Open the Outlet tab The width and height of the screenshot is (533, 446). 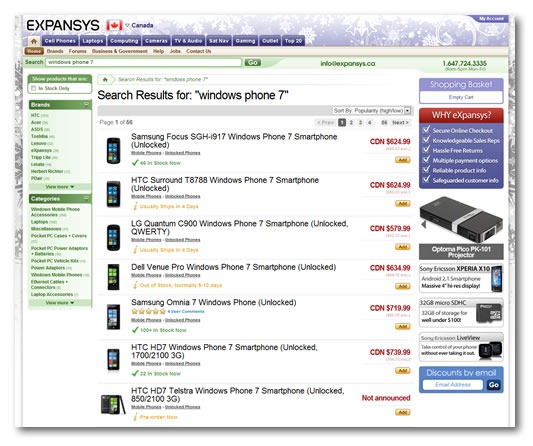(x=270, y=41)
